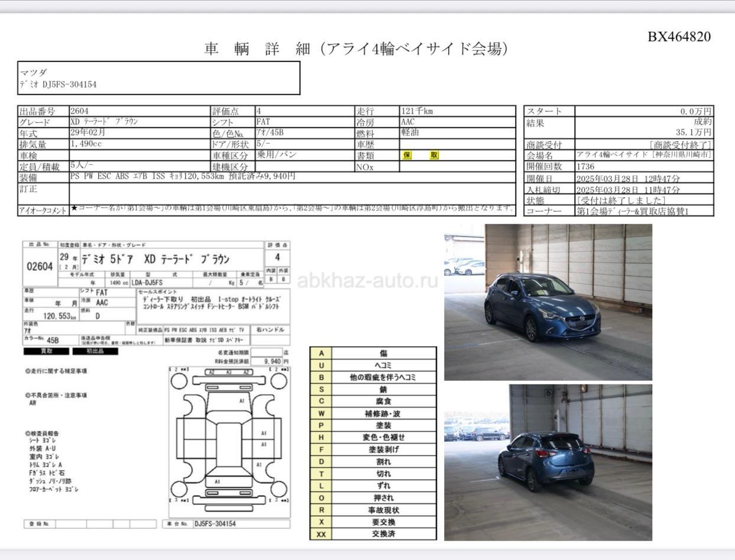Click legend row W 補修跡・波
The height and width of the screenshot is (560, 735).
coord(373,413)
